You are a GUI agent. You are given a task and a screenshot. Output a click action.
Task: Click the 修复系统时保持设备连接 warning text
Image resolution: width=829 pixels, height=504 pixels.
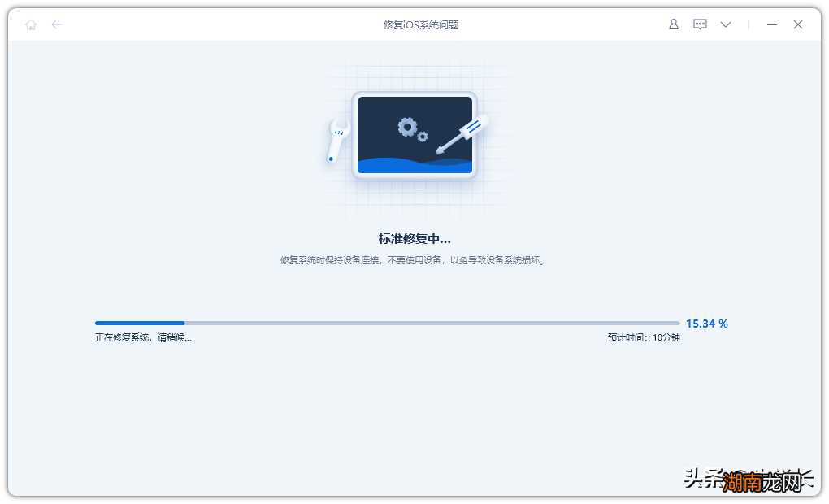pos(414,259)
